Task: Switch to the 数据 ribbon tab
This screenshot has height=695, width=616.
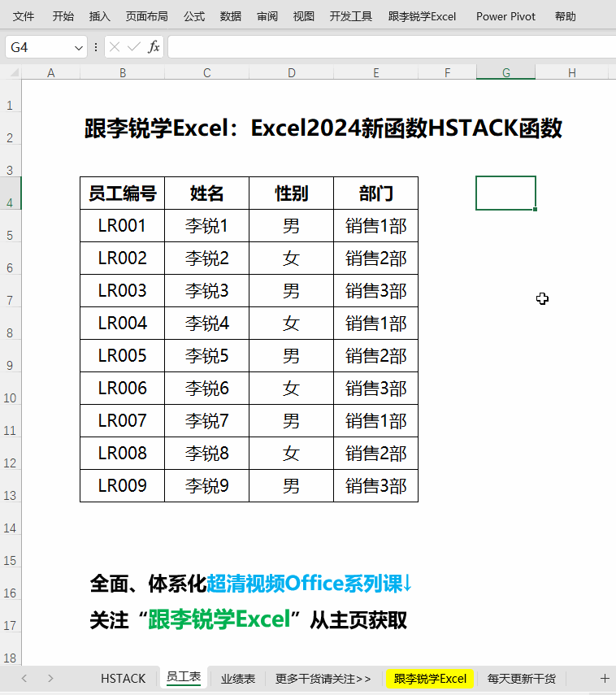Action: point(231,16)
